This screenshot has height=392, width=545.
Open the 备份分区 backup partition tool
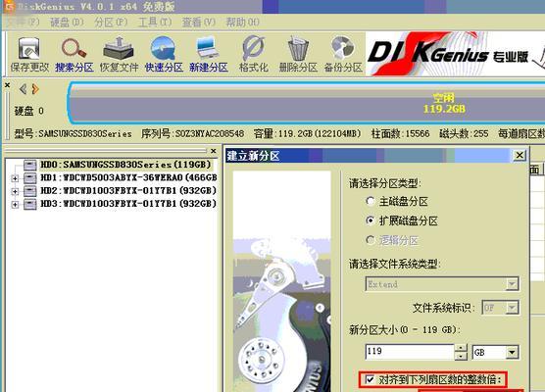tap(343, 55)
